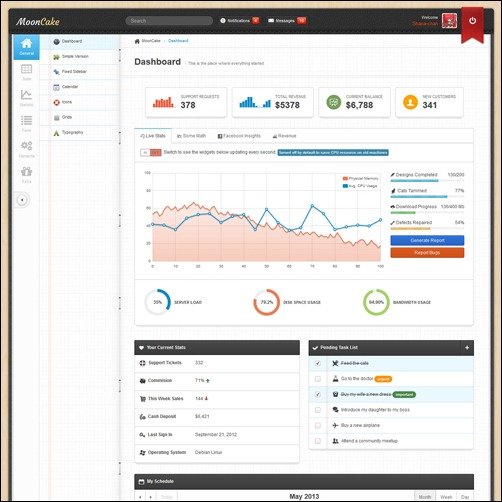Open the Notifications dropdown in header
The height and width of the screenshot is (502, 502).
tap(239, 21)
